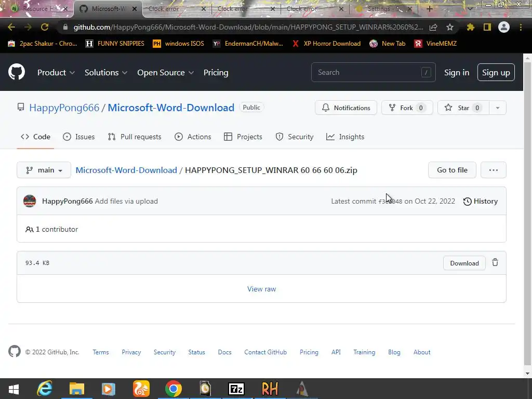
Task: Star the repository
Action: (463, 108)
